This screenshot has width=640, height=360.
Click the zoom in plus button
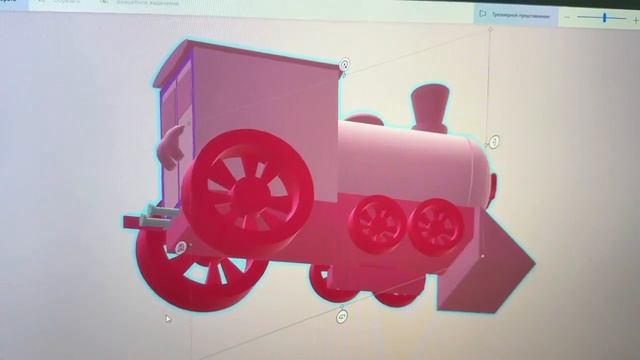(x=636, y=20)
